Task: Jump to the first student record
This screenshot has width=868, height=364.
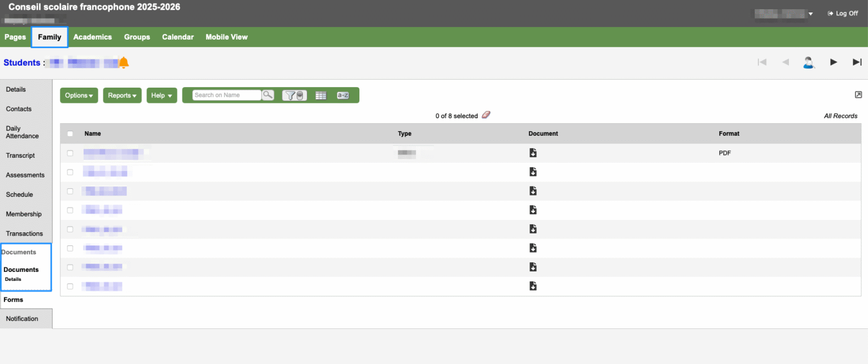Action: [762, 62]
